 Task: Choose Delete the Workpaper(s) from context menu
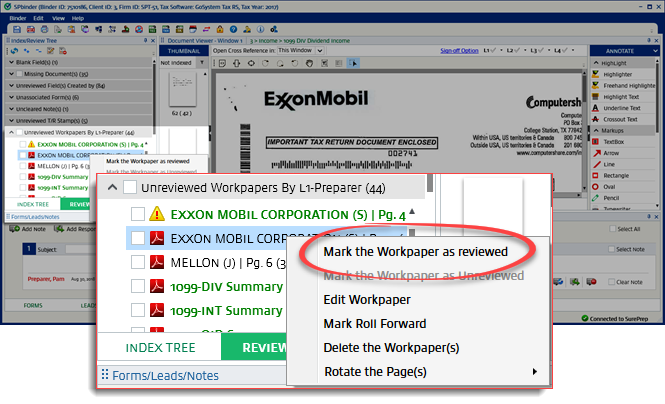[x=391, y=348]
